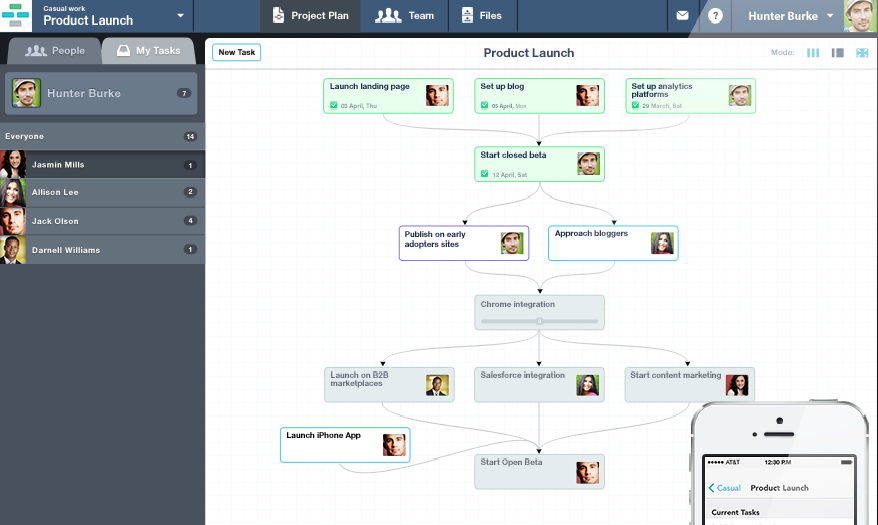Click the Chrome integration progress slider

point(539,321)
